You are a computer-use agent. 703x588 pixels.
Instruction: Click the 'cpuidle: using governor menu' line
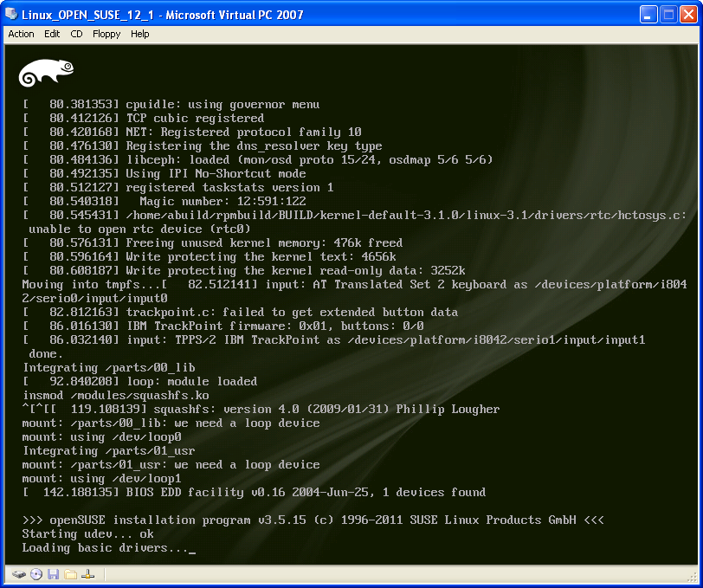pyautogui.click(x=171, y=105)
